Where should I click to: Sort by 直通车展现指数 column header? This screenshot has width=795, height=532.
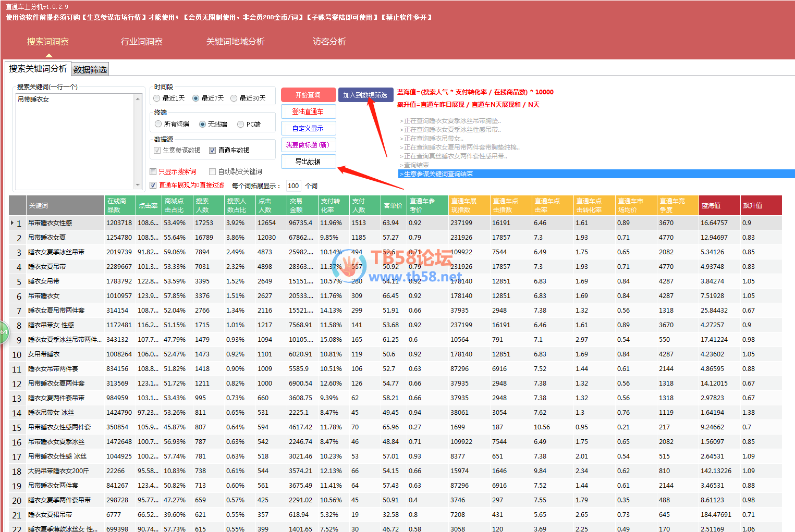pos(469,205)
